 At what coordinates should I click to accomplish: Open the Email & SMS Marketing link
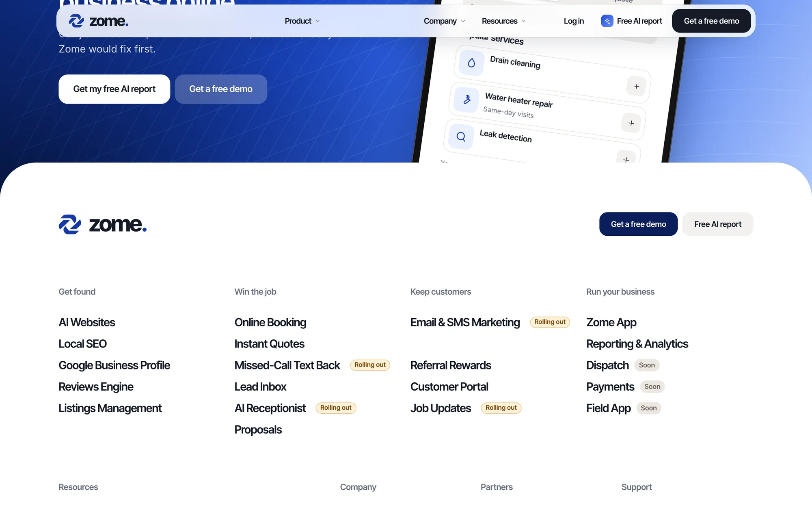point(465,322)
